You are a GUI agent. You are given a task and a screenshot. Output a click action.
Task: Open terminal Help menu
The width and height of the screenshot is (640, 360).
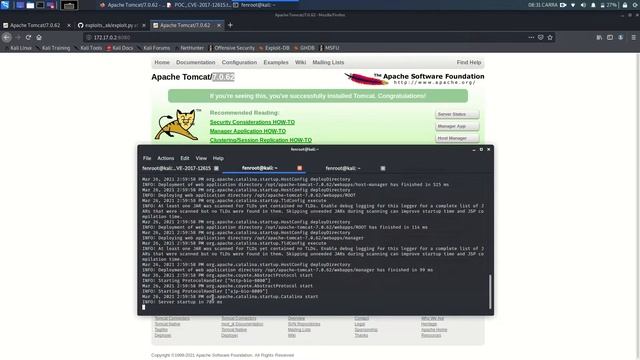coord(218,158)
